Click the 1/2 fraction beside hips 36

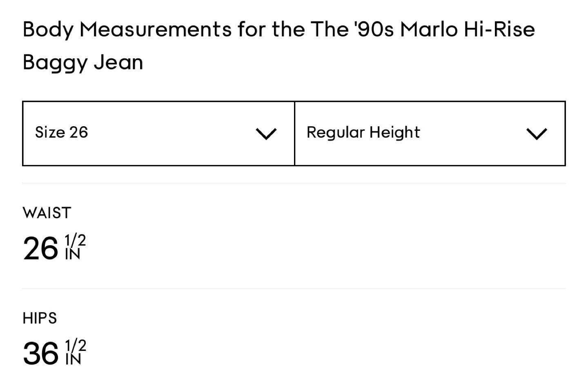pyautogui.click(x=76, y=346)
